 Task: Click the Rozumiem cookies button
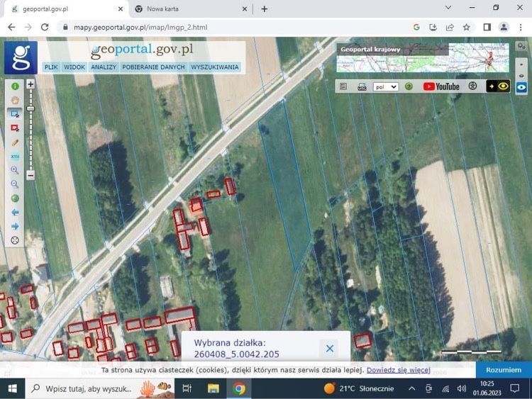504,370
